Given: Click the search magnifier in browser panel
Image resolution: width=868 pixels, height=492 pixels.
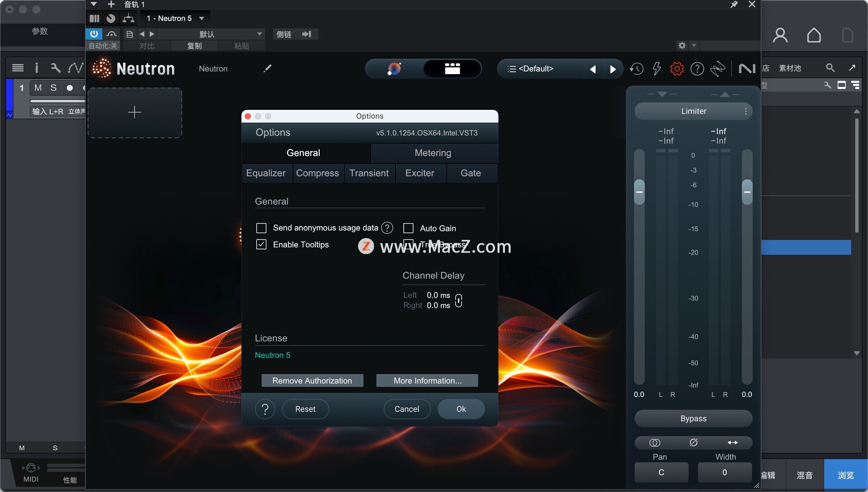Looking at the screenshot, I should coord(830,68).
